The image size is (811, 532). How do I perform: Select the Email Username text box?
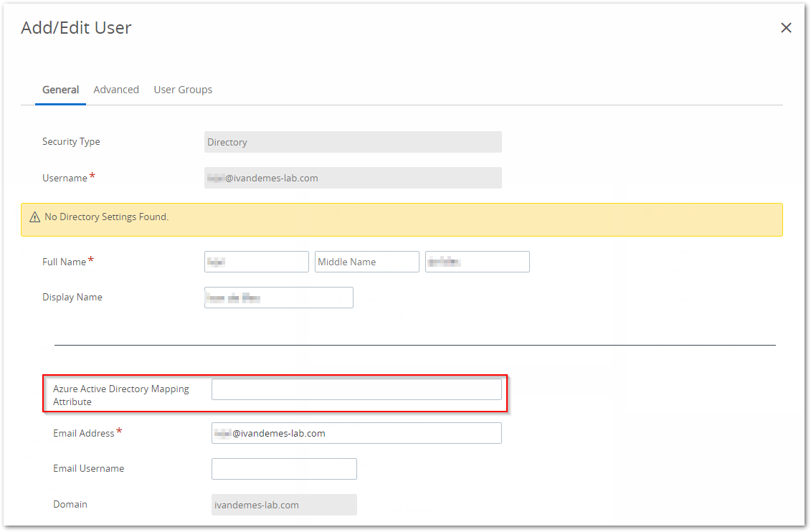point(284,469)
